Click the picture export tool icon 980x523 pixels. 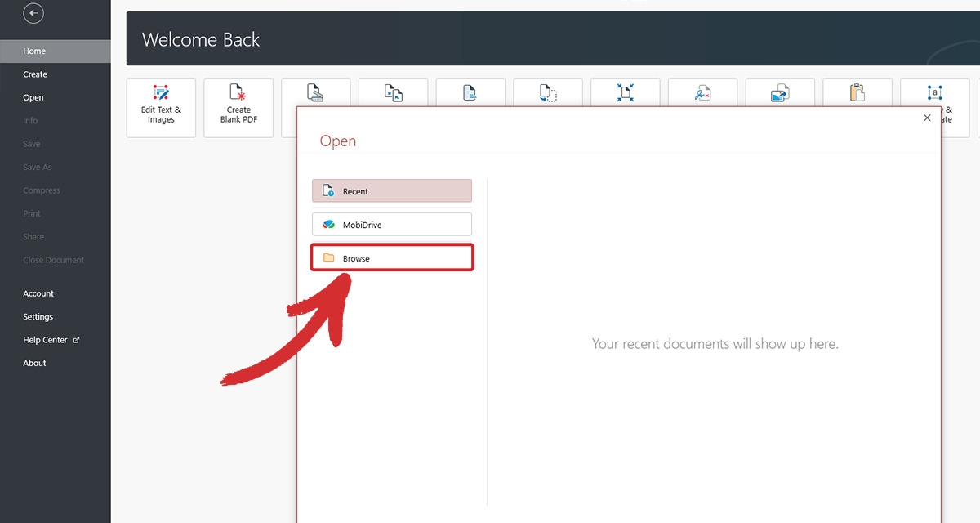click(780, 93)
